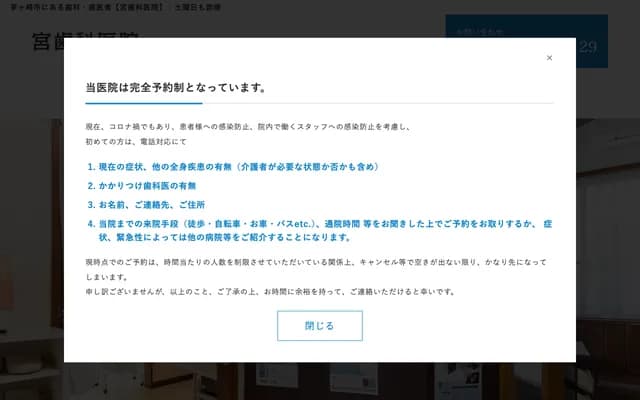The image size is (640, 400).
Task: Click list item 3 お名前、ご連絡先、ご住所
Action: [146, 204]
